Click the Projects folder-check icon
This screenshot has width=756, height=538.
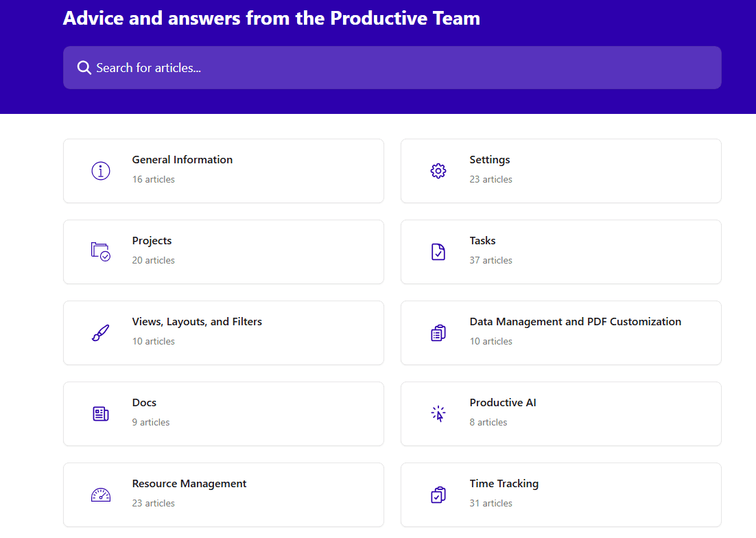pos(101,252)
